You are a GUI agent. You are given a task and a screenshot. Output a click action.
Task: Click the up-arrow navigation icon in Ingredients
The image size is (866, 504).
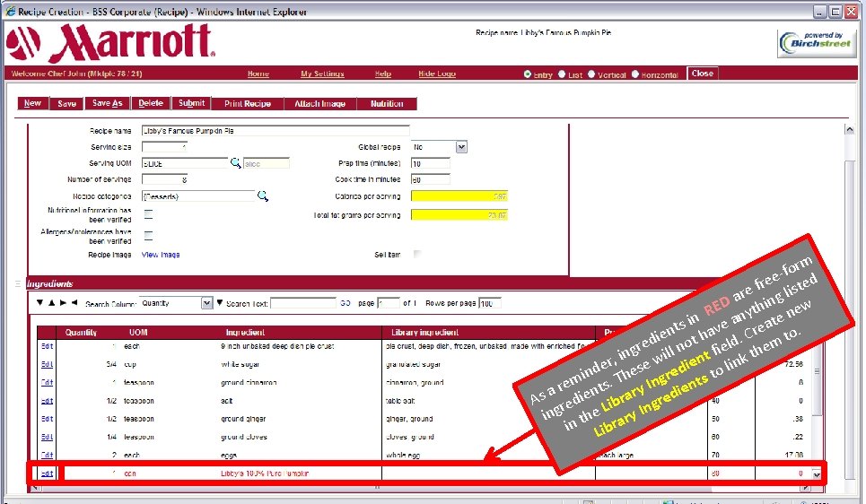tap(51, 302)
